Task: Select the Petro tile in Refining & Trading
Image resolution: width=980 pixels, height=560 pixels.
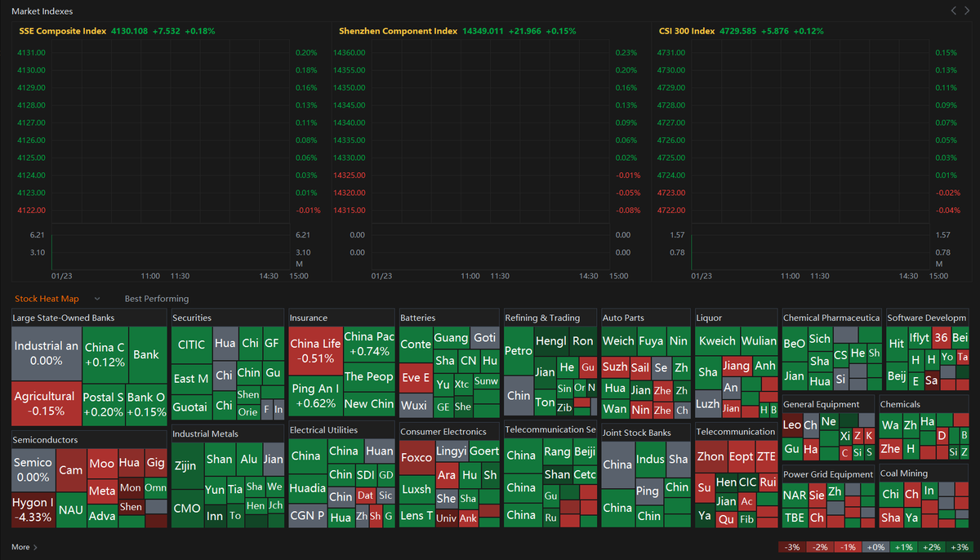Action: click(519, 351)
